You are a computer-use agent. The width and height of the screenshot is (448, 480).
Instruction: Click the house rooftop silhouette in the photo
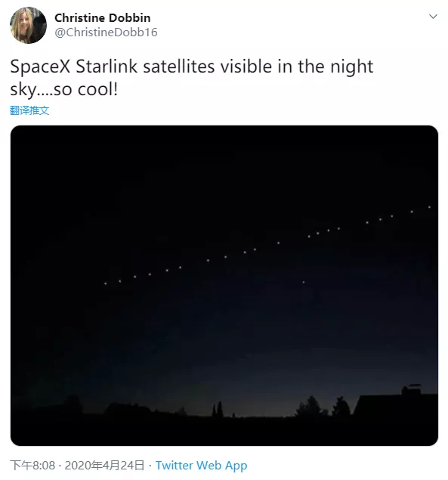pos(397,404)
